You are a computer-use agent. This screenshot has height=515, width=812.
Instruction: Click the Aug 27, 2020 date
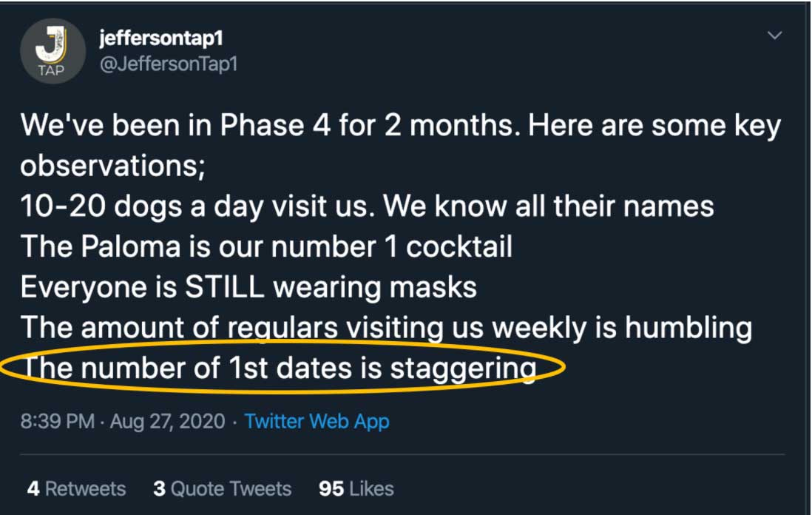(167, 422)
